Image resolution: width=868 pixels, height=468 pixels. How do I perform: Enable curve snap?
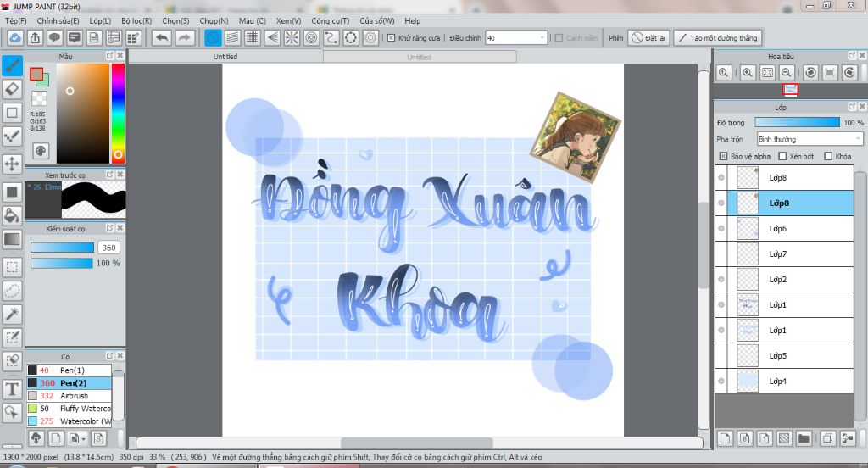pos(331,37)
